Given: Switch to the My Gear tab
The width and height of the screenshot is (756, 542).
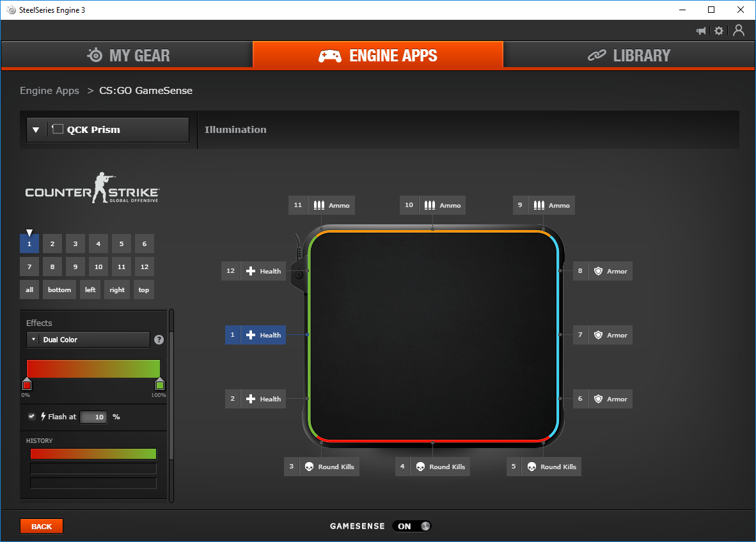Looking at the screenshot, I should (127, 56).
